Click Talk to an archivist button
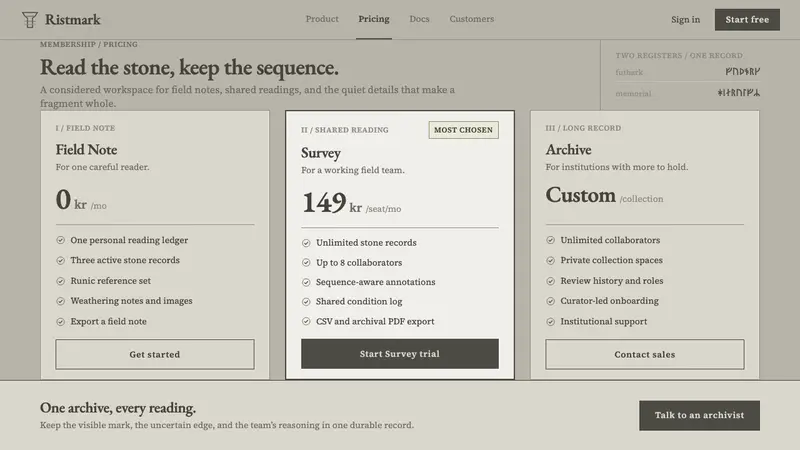The height and width of the screenshot is (450, 800). (699, 415)
